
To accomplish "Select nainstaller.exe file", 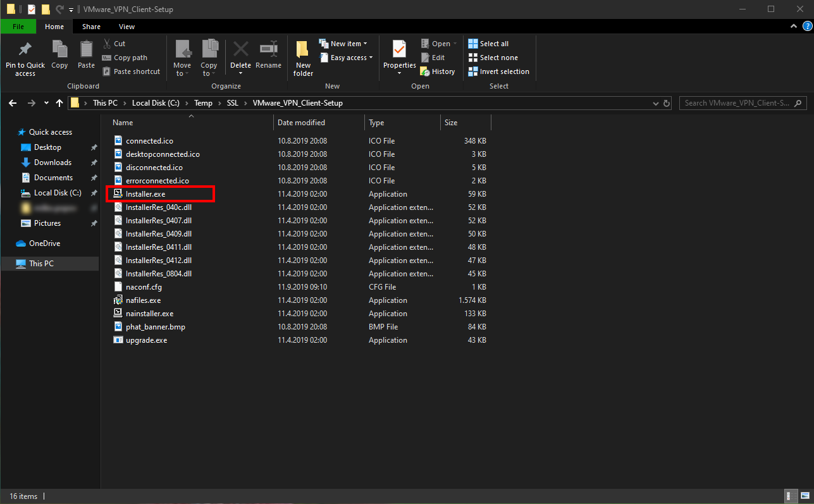I will tap(149, 314).
